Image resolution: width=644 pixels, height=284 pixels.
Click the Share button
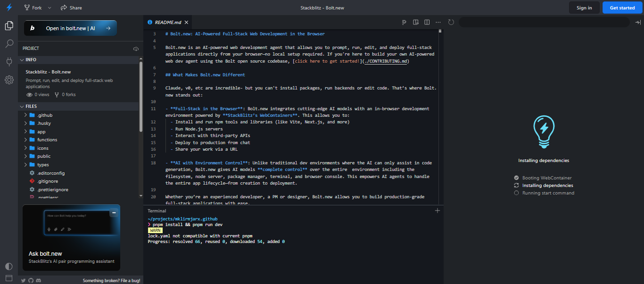[71, 8]
